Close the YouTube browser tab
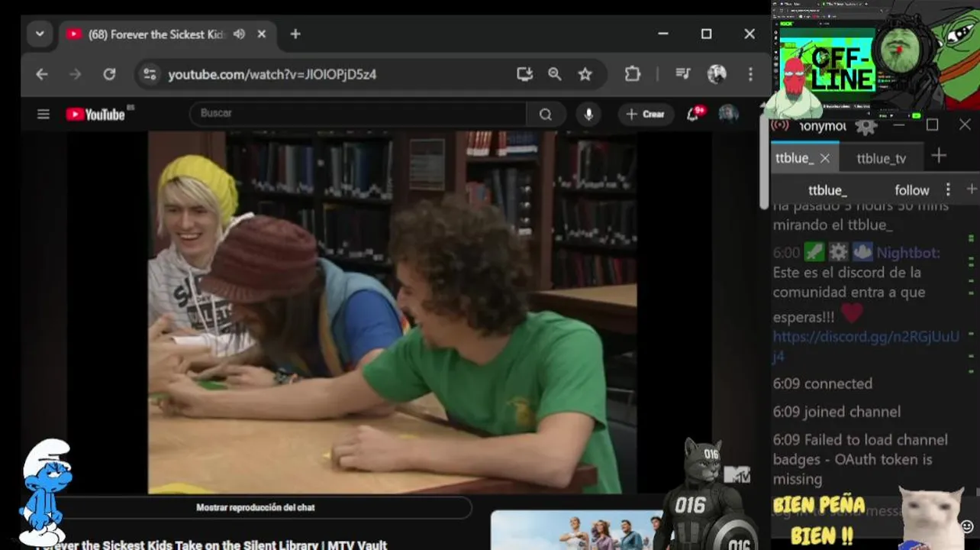This screenshot has height=550, width=980. click(262, 34)
